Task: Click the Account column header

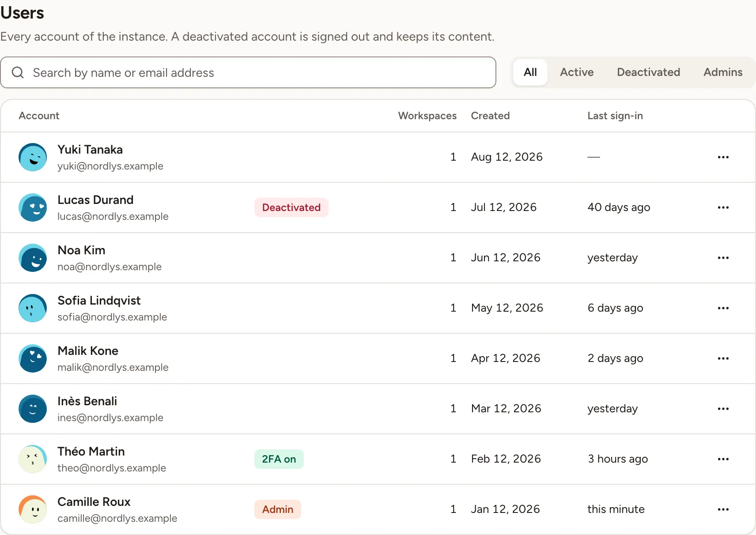Action: (39, 116)
